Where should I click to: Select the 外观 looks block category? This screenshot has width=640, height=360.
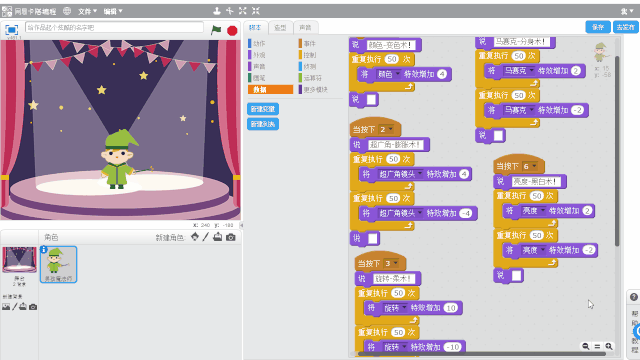tap(259, 55)
